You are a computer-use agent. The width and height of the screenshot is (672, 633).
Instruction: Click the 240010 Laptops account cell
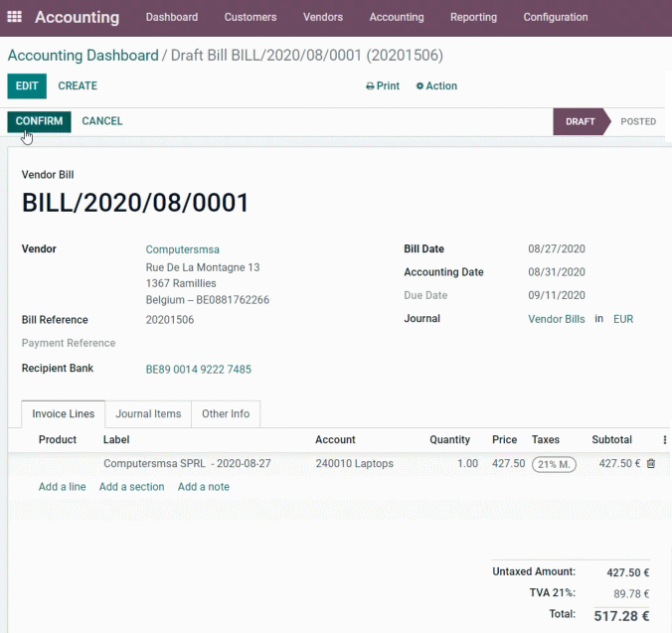[x=355, y=463]
